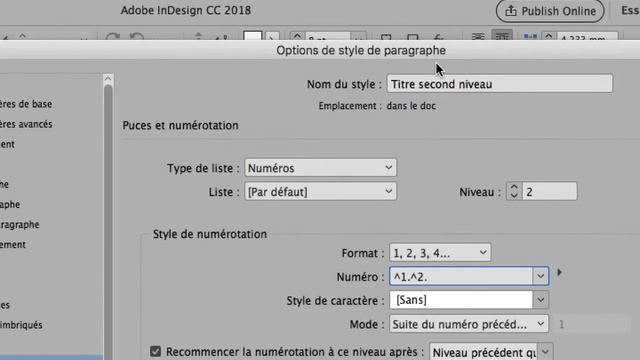Open the Type de liste dropdown
The image size is (640, 360).
click(x=320, y=168)
